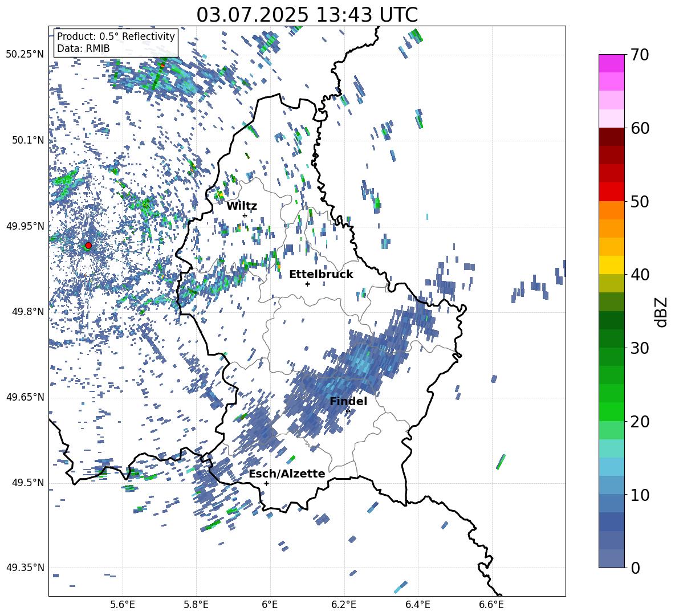The height and width of the screenshot is (616, 675).
Task: Click the Esch/Alzette city label
Action: point(287,474)
